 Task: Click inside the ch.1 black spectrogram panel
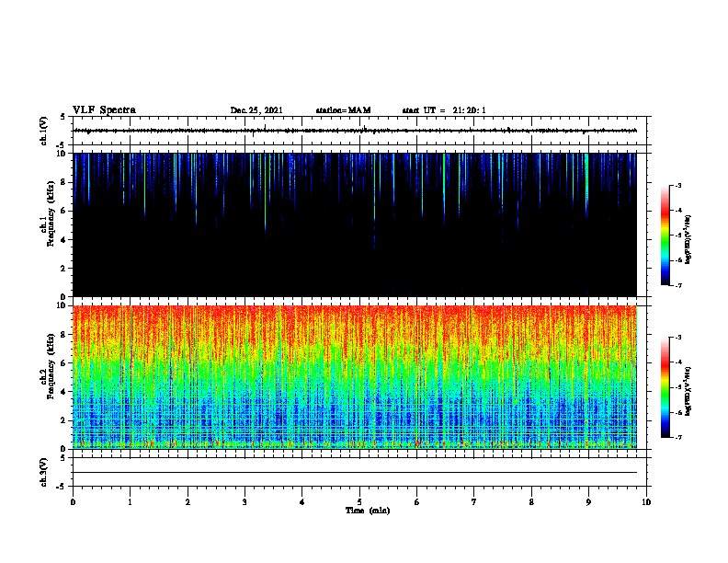355,224
